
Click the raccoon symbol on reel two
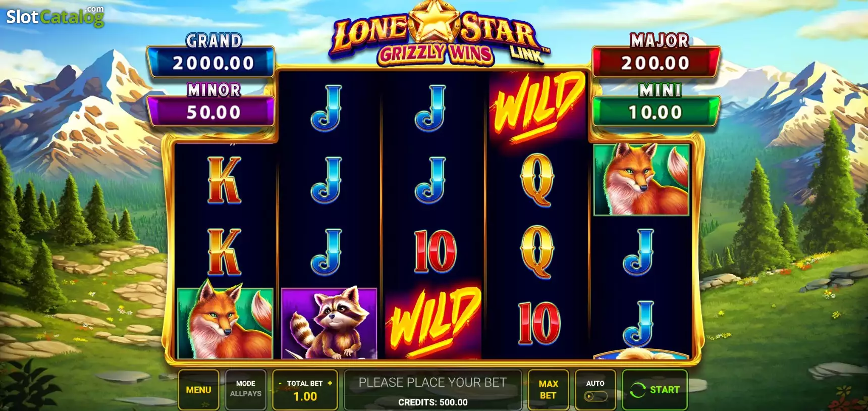point(329,323)
